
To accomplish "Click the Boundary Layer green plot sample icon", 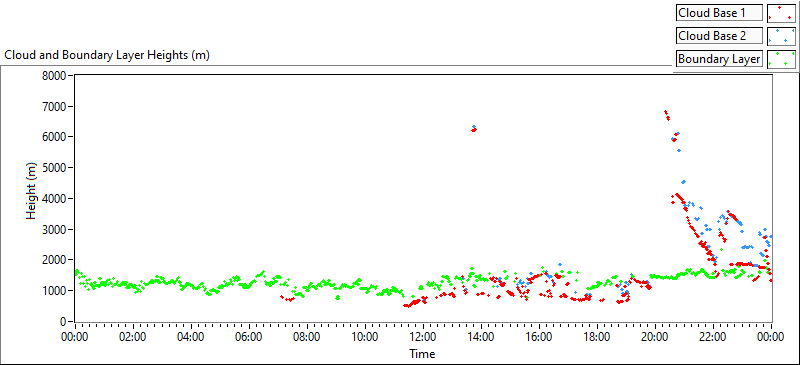I will (x=781, y=59).
